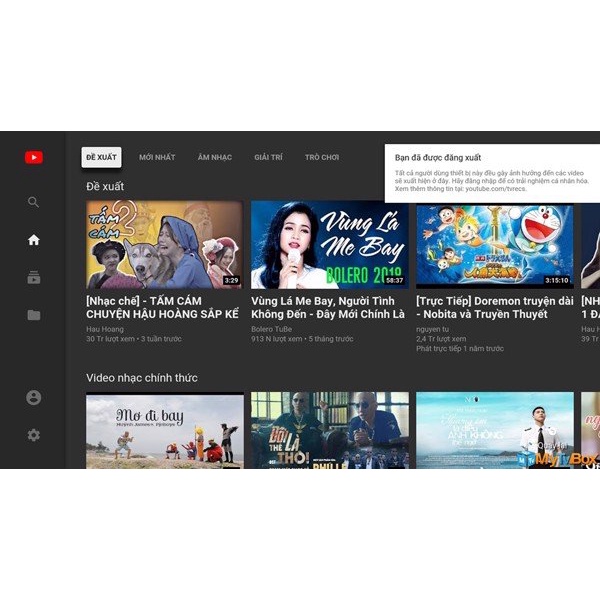The height and width of the screenshot is (600, 600).
Task: Click the '[Nhạc chế] - TẤM CÁM' video title
Action: pyautogui.click(x=163, y=307)
